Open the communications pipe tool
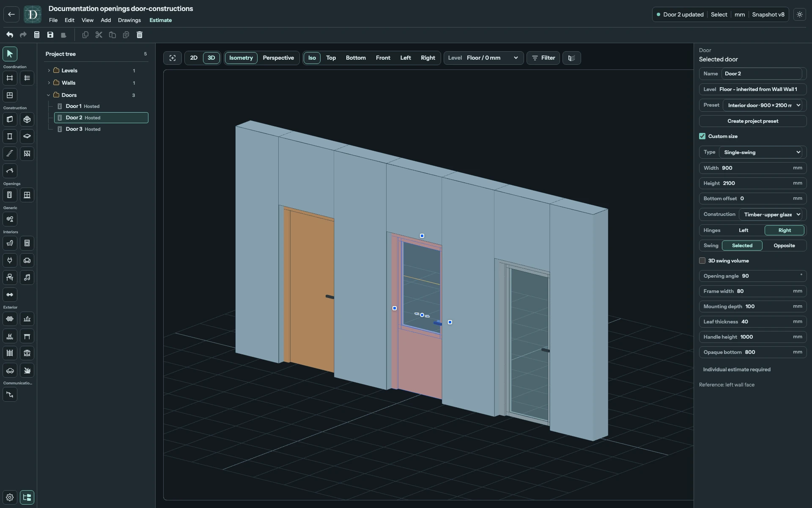812x508 pixels. 10,395
